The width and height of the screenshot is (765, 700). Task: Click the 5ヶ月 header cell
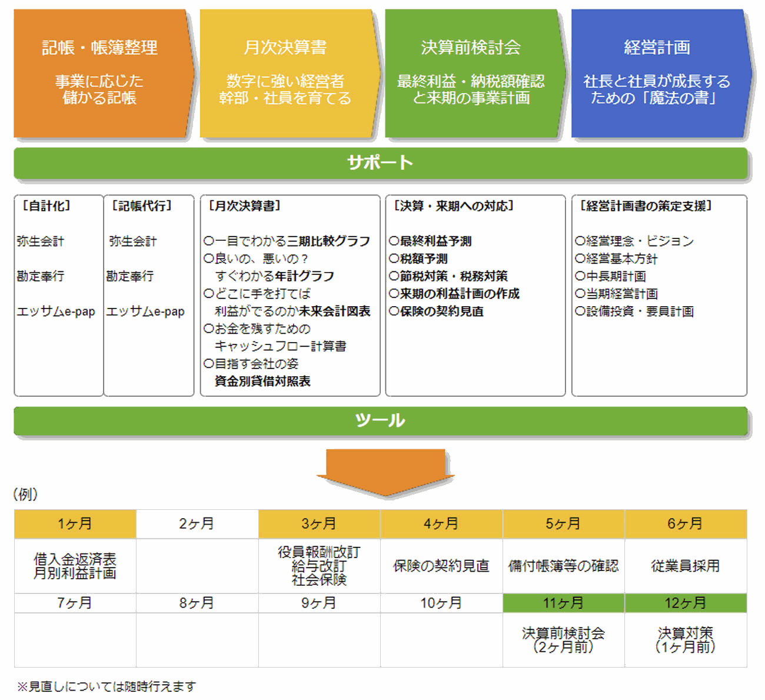pyautogui.click(x=564, y=524)
